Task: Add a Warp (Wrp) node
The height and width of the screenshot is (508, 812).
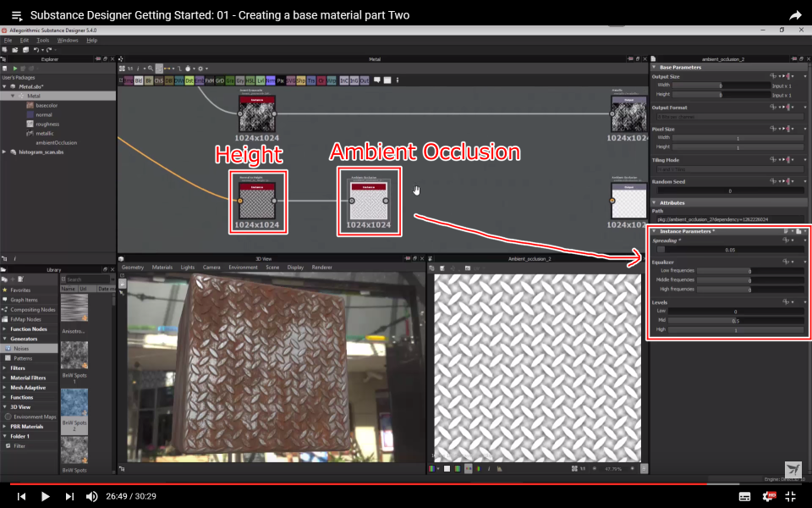Action: [332, 80]
